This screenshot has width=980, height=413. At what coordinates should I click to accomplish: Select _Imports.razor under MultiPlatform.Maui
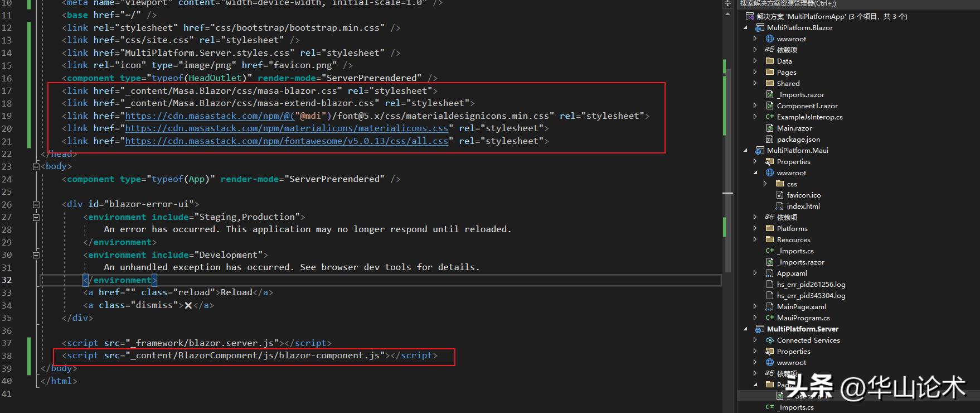(801, 262)
